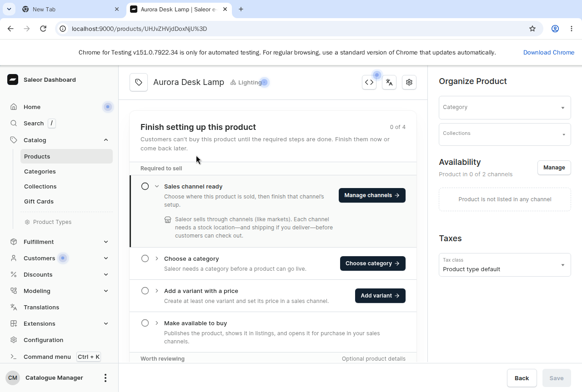
Task: Collapse the Catalog menu chevron
Action: 106,140
